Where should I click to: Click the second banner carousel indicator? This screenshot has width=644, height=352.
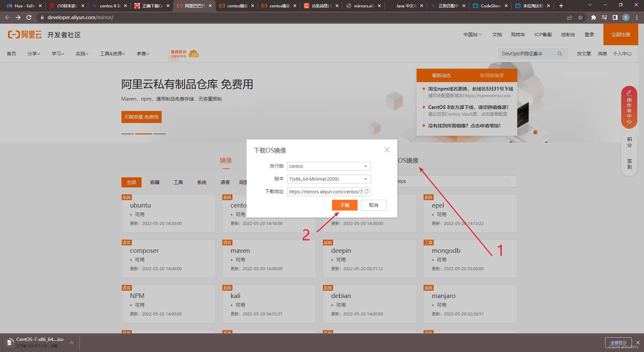(x=144, y=134)
